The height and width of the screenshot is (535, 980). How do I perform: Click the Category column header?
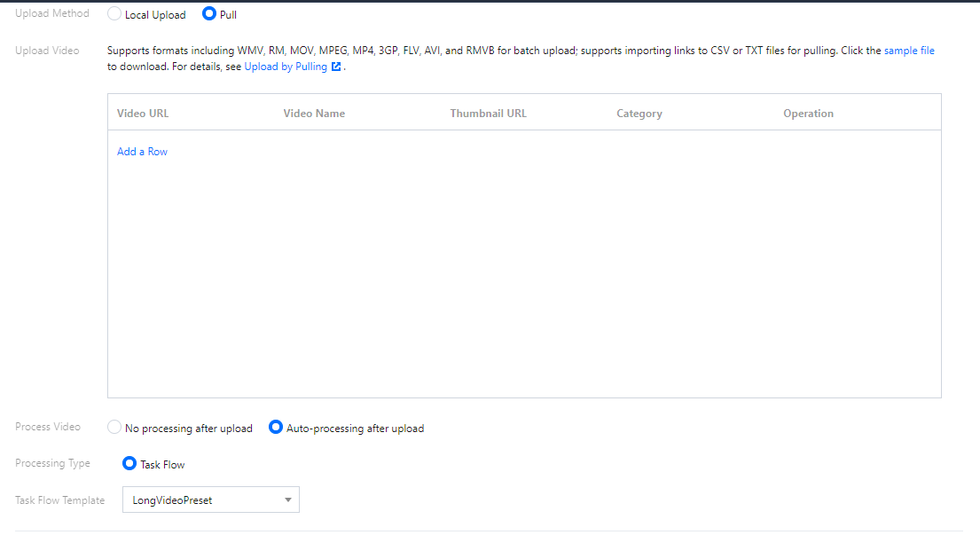(639, 114)
